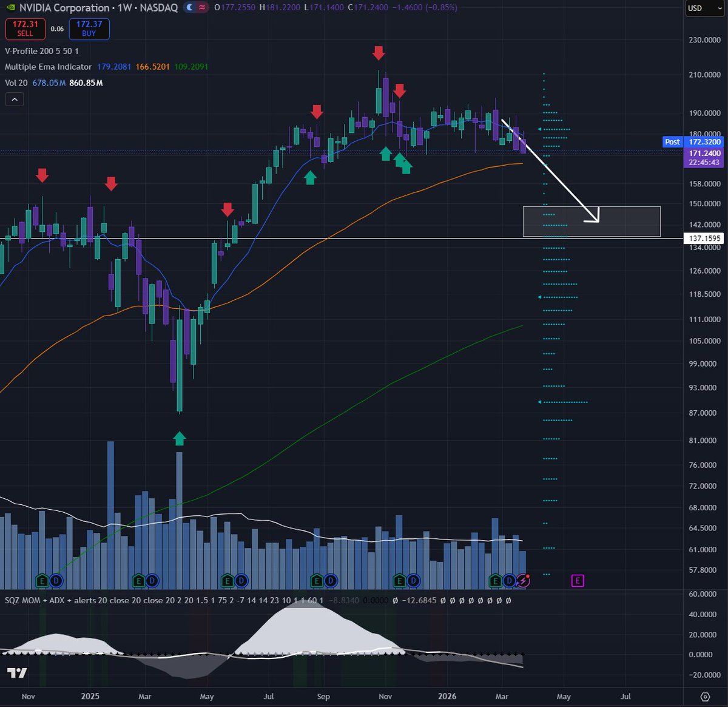Click the TradingView logo in the indicator pane

click(17, 672)
